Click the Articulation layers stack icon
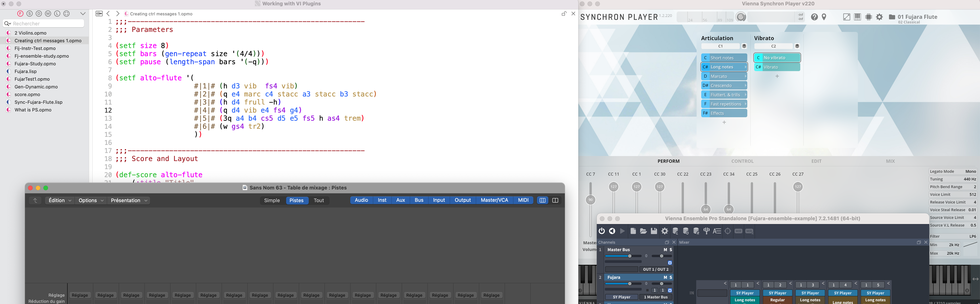Image resolution: width=980 pixels, height=304 pixels. tap(744, 46)
